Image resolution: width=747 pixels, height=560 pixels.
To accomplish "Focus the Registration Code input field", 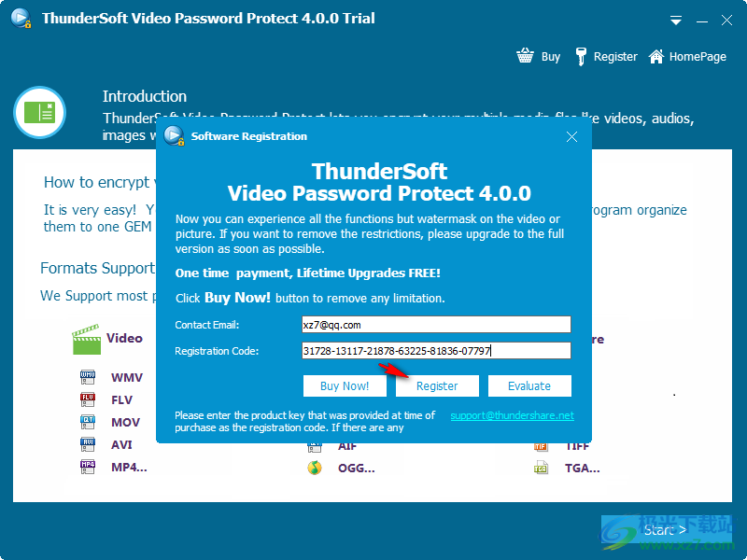I will point(436,351).
